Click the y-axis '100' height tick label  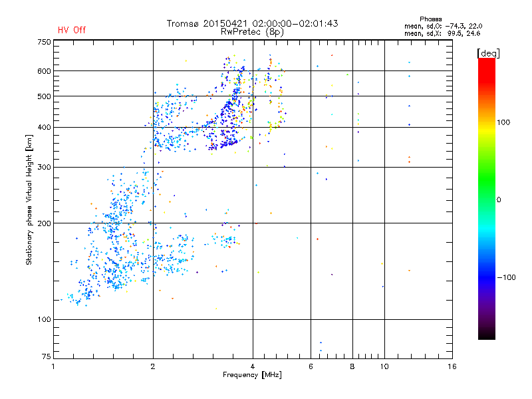[x=44, y=320]
